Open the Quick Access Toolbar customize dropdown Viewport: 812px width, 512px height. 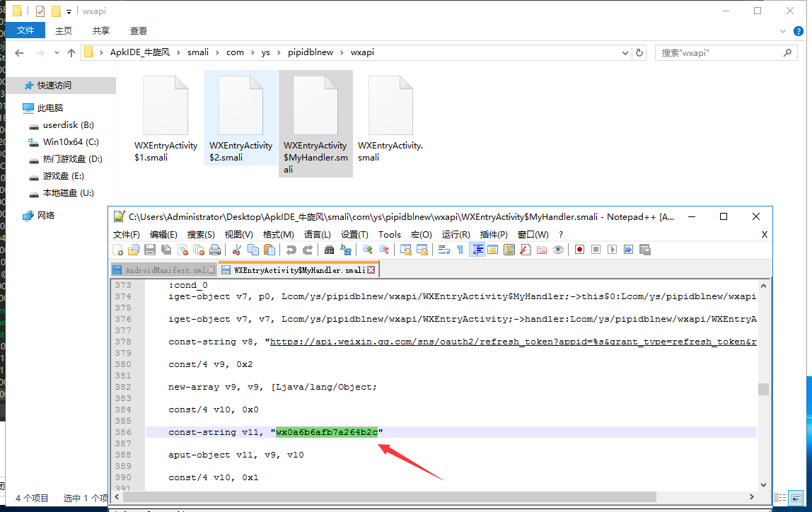tap(69, 11)
